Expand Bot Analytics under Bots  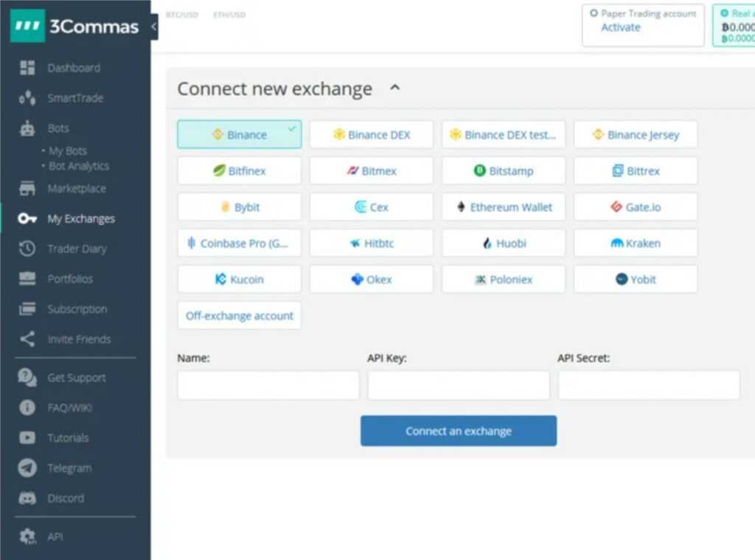pos(78,166)
